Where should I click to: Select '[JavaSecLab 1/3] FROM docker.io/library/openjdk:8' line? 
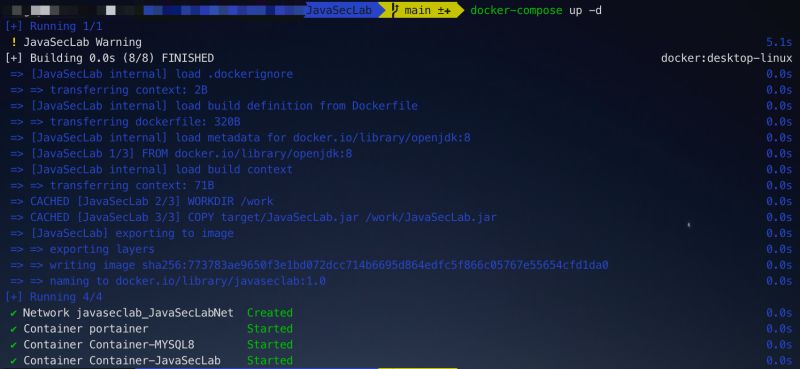click(181, 154)
